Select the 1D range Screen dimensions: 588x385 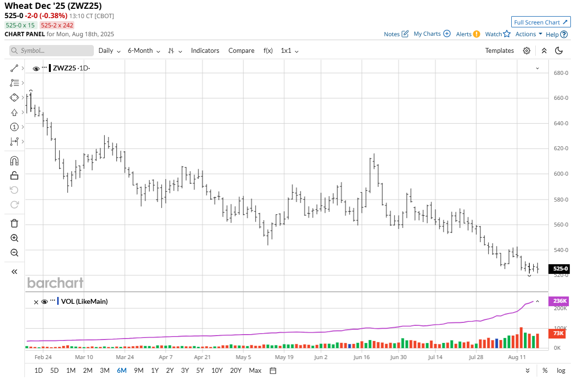(38, 370)
